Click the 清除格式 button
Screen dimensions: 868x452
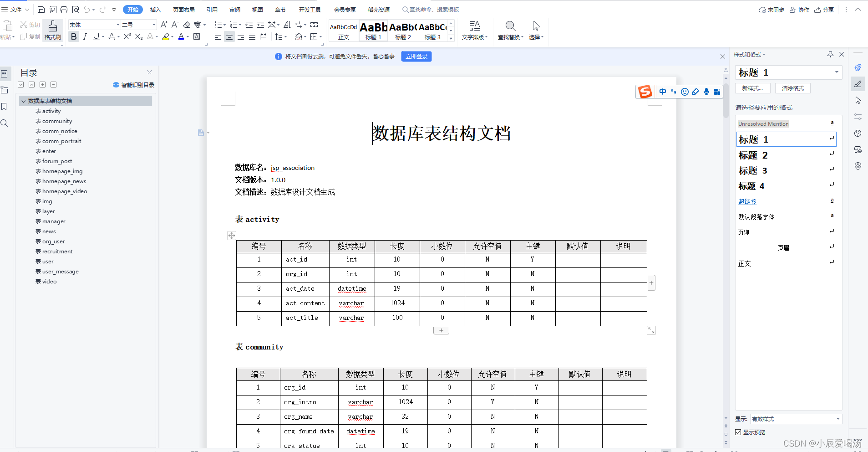[792, 88]
